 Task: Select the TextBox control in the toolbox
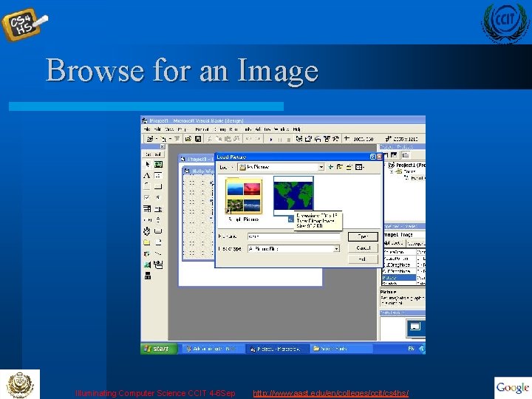(158, 175)
